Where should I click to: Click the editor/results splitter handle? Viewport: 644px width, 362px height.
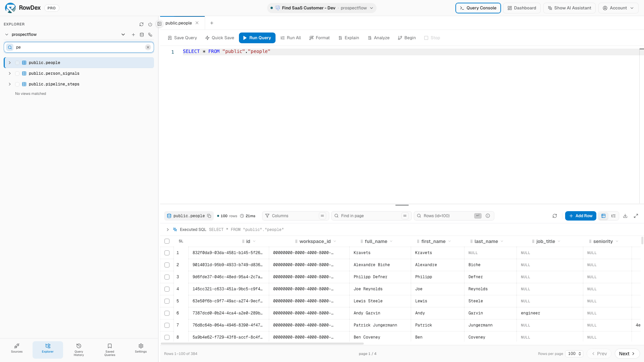click(x=402, y=205)
